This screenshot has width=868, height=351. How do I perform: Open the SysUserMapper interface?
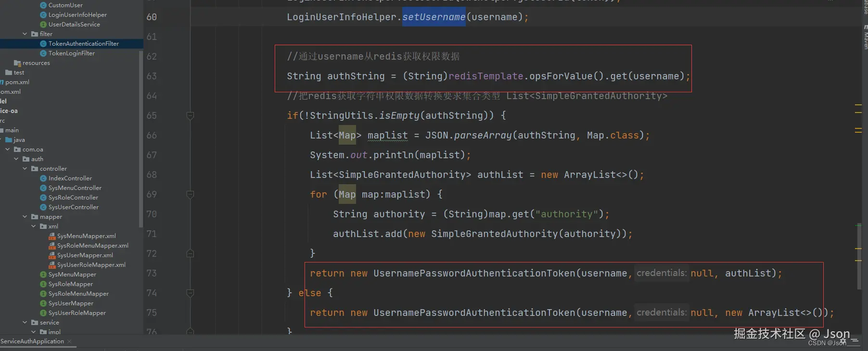(71, 303)
